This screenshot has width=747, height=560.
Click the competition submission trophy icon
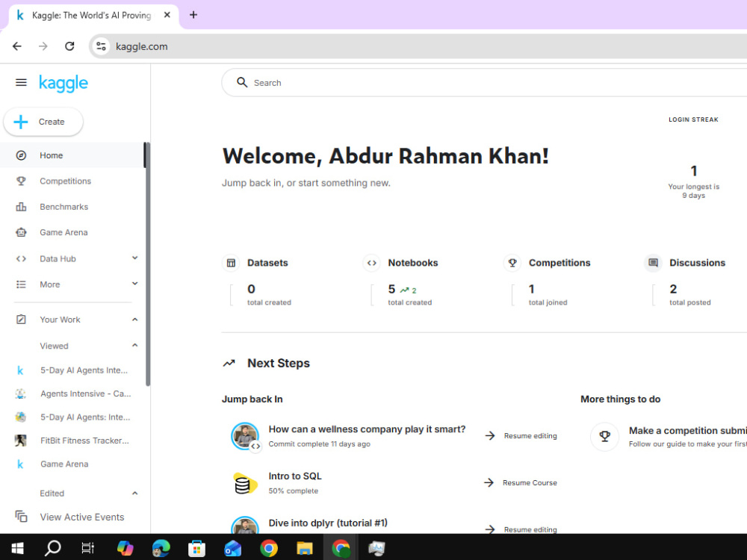[604, 436]
